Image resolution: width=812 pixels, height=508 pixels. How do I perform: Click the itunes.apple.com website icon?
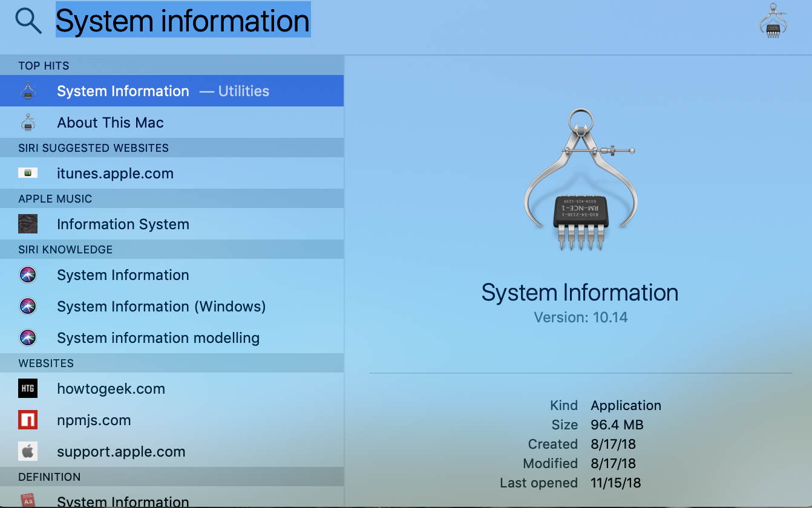[28, 173]
